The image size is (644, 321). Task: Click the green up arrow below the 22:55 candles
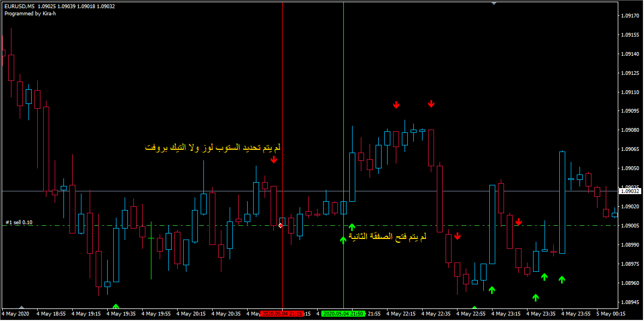coord(491,289)
